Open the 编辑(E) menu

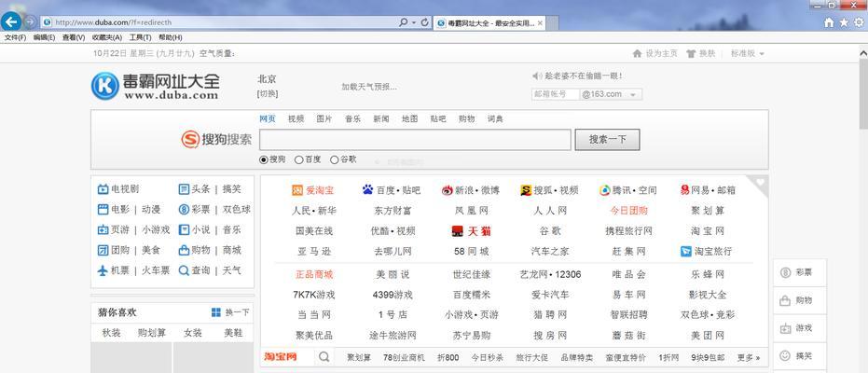coord(44,37)
